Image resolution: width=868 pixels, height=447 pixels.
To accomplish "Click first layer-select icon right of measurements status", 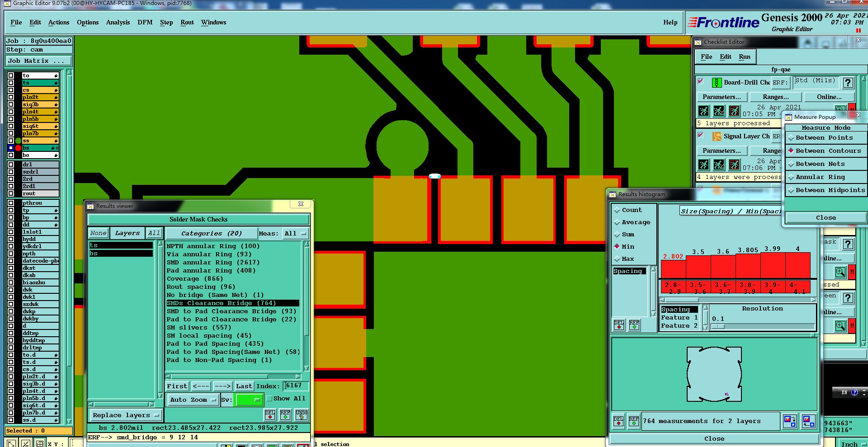I will 790,421.
